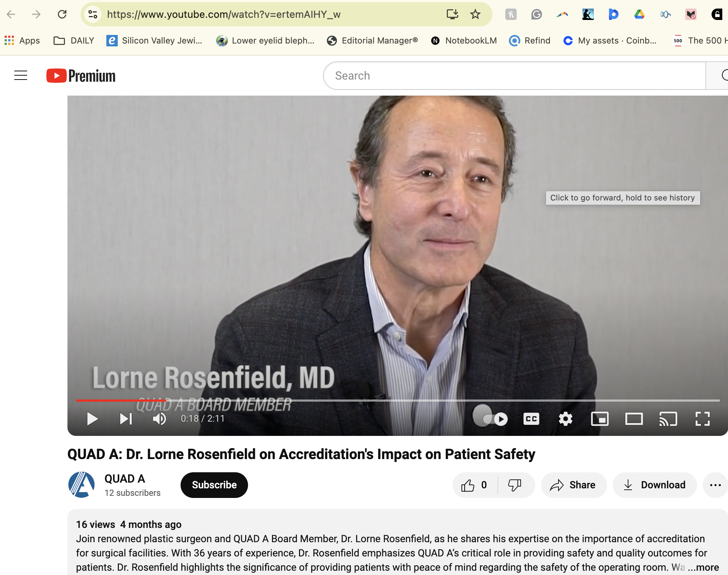Open the YouTube guide hamburger menu

click(x=21, y=75)
